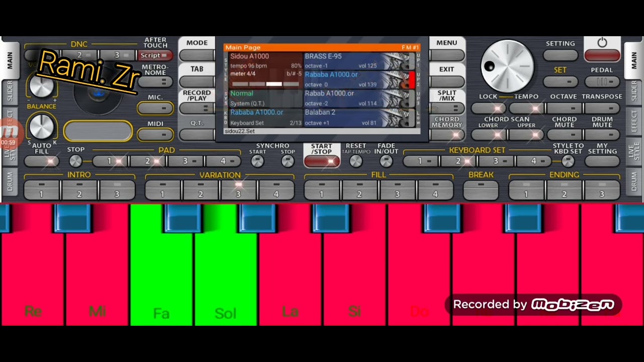Select KEYBOARD SET 2
The height and width of the screenshot is (362, 644).
458,161
